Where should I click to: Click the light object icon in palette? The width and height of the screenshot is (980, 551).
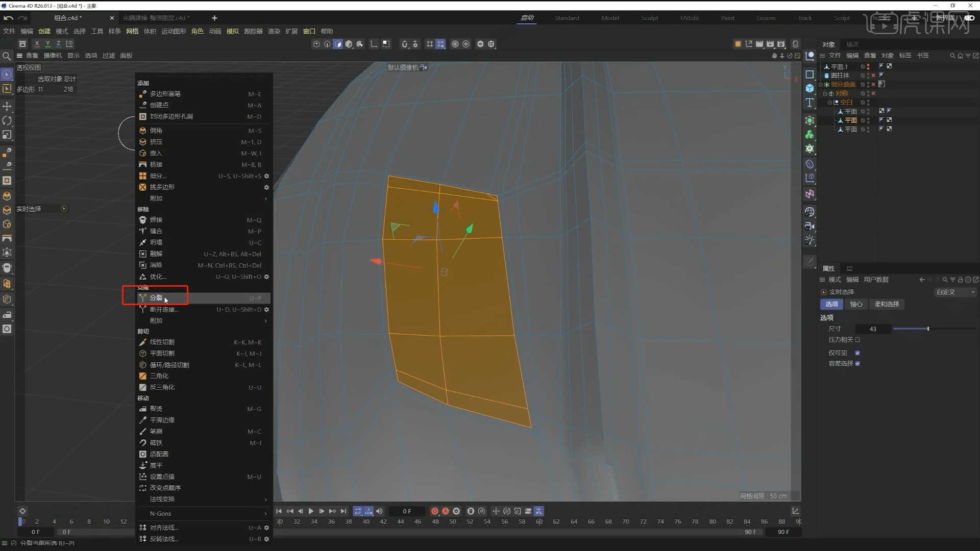pos(810,240)
